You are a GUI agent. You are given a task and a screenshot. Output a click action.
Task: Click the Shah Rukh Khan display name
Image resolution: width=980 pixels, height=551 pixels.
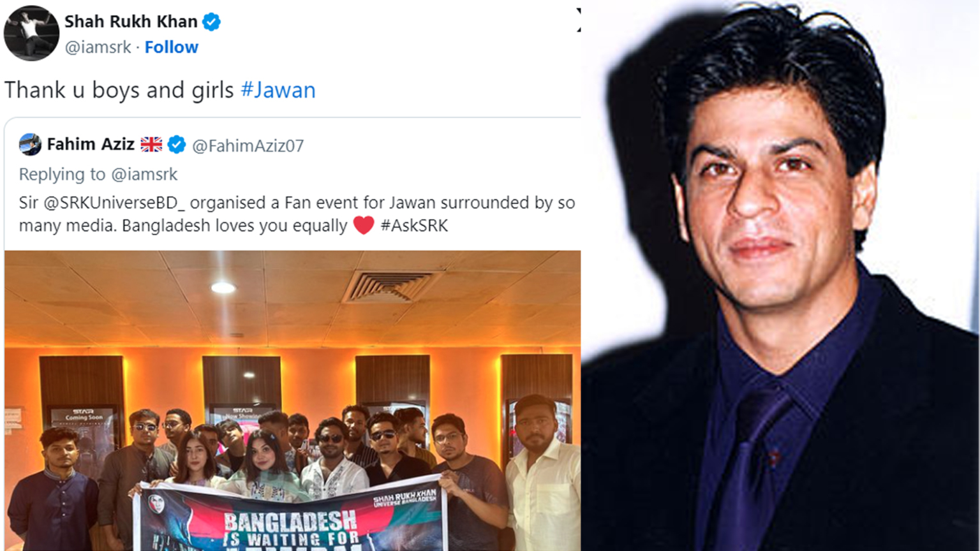131,22
